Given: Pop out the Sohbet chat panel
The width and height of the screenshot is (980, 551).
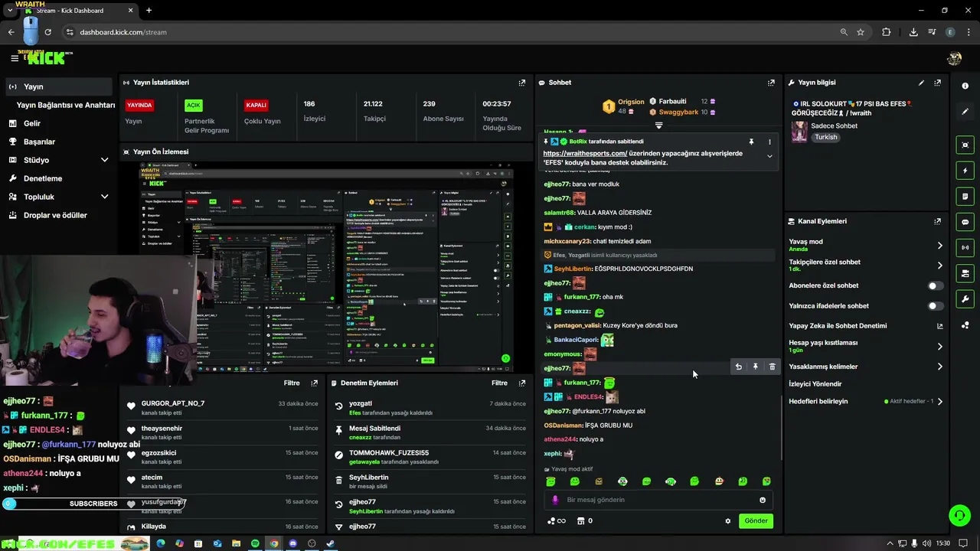Looking at the screenshot, I should point(771,83).
